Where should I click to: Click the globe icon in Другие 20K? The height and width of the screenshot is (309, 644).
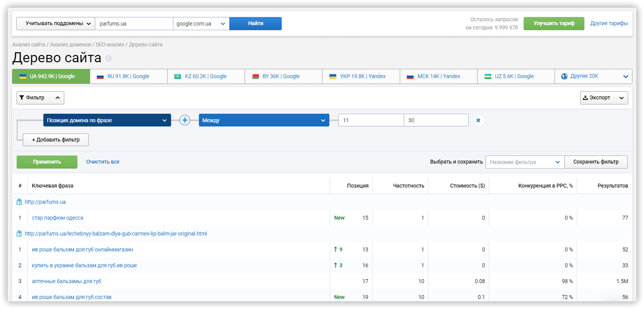pyautogui.click(x=565, y=76)
